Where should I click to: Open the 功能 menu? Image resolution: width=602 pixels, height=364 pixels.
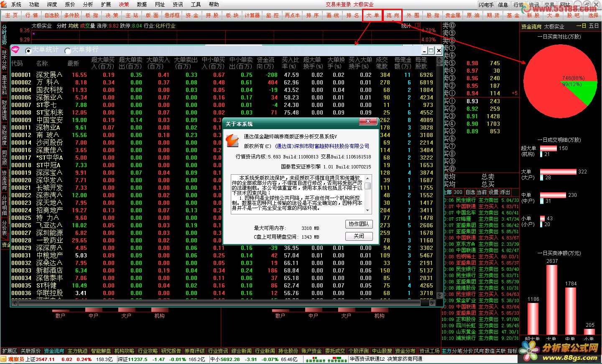click(x=34, y=4)
